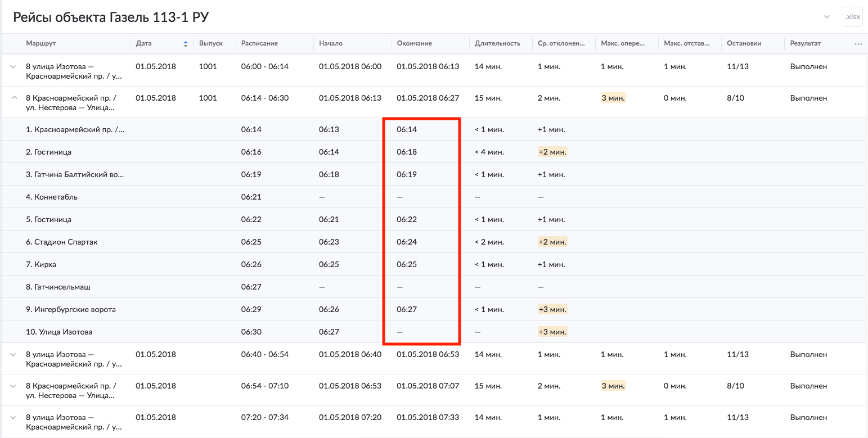Click the sort arrows in the Дата header
This screenshot has height=438, width=868.
pyautogui.click(x=186, y=44)
